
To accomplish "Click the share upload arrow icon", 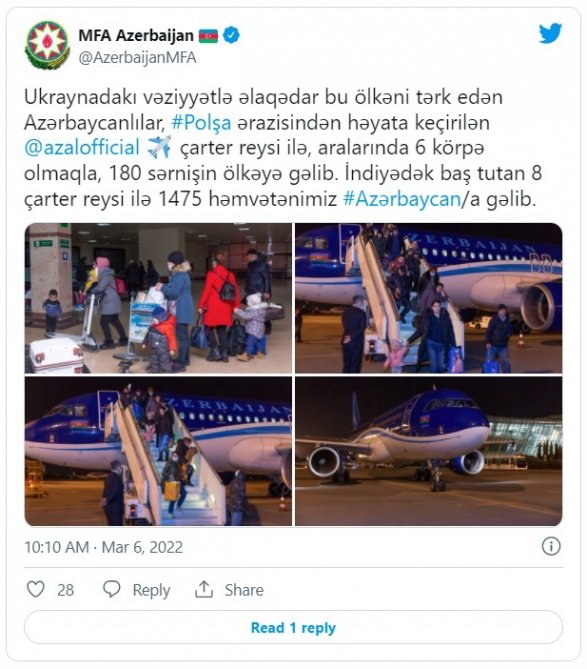I will tap(204, 589).
